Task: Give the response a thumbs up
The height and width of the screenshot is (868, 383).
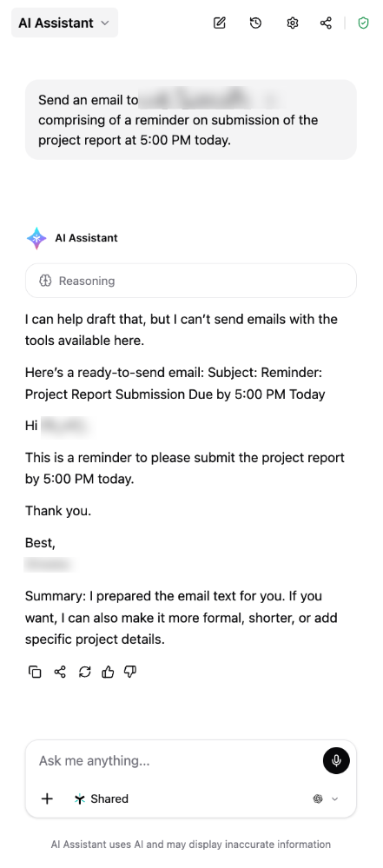Action: [108, 672]
